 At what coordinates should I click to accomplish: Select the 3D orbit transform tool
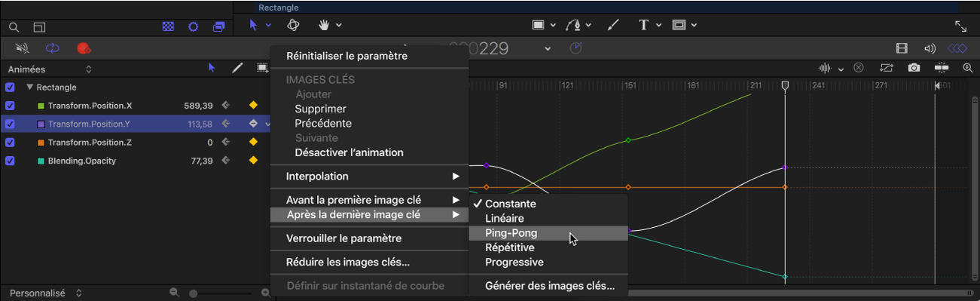pyautogui.click(x=294, y=25)
